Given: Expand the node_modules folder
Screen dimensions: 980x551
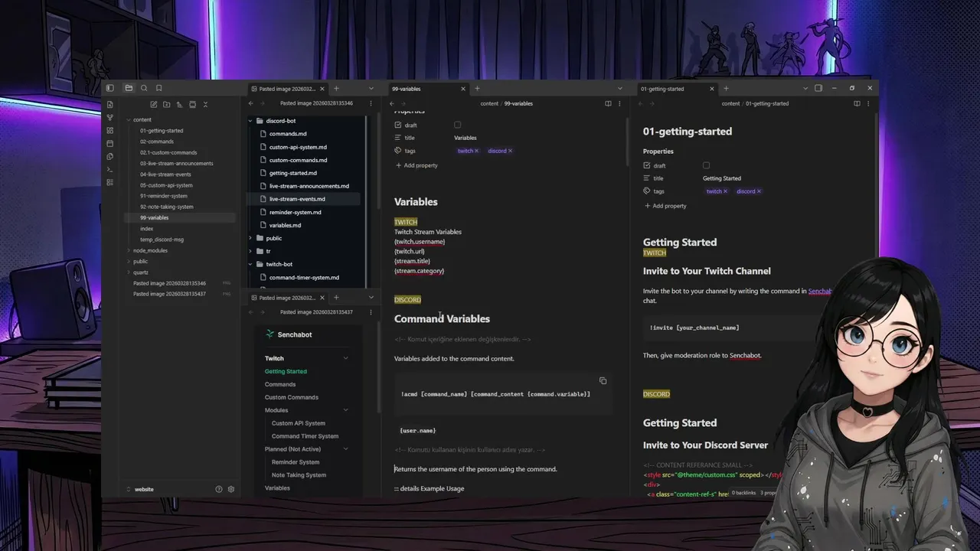Looking at the screenshot, I should pyautogui.click(x=129, y=250).
